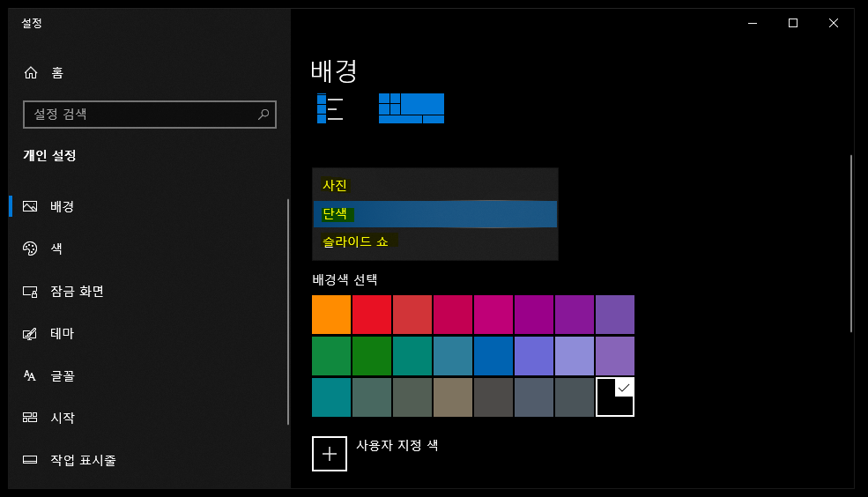The width and height of the screenshot is (868, 497).
Task: Pick the magenta color swatch
Action: (493, 315)
